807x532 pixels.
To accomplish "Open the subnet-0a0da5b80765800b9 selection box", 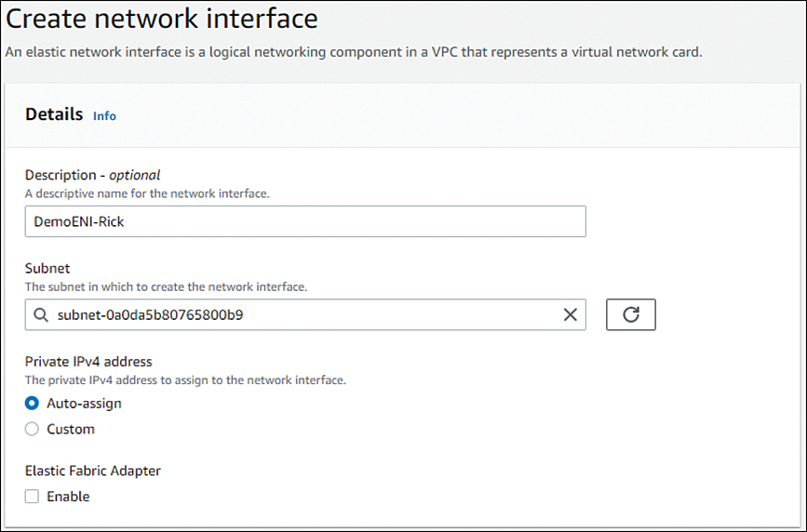I will 305,314.
